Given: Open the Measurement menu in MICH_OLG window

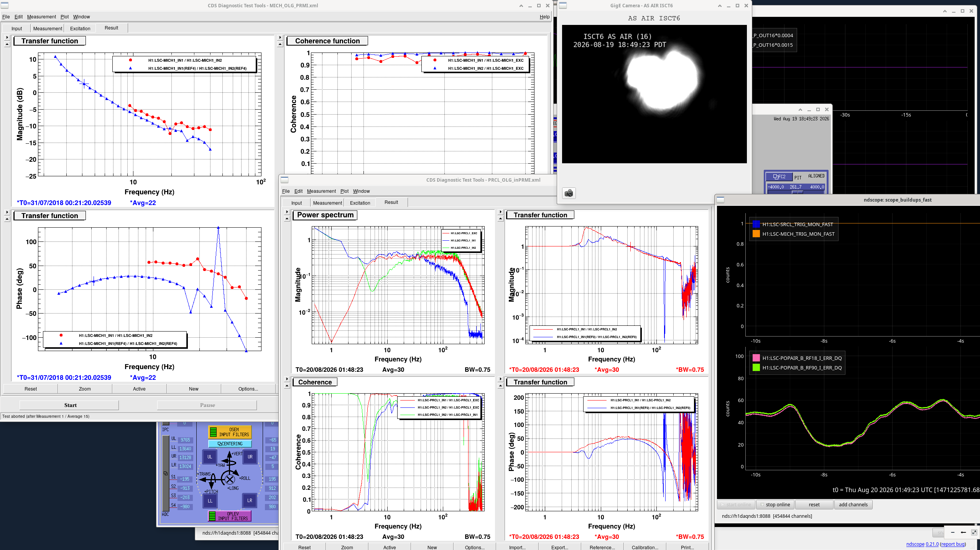Looking at the screenshot, I should pos(41,16).
